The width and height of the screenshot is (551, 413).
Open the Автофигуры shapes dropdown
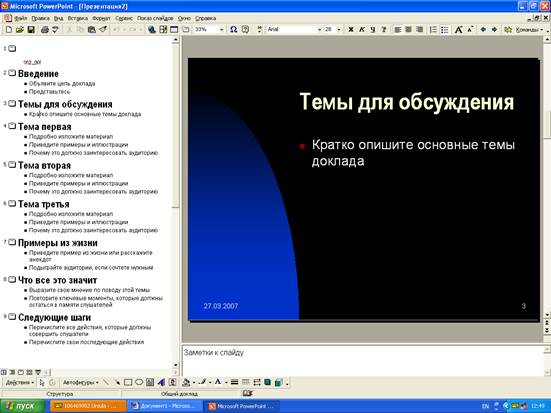click(x=80, y=382)
